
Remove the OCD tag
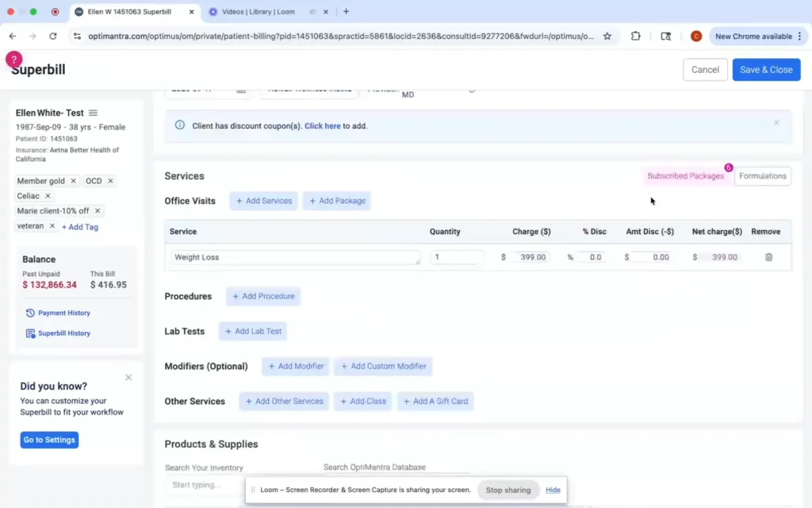pos(110,181)
